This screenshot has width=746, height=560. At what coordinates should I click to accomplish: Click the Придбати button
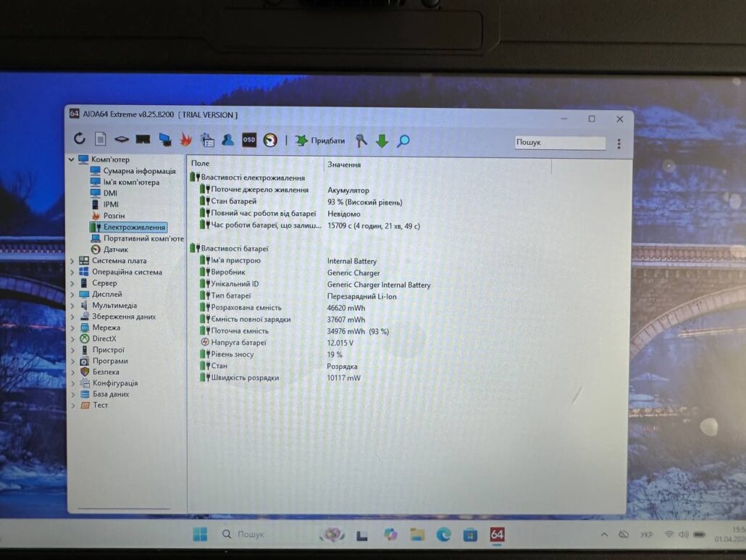tap(320, 141)
